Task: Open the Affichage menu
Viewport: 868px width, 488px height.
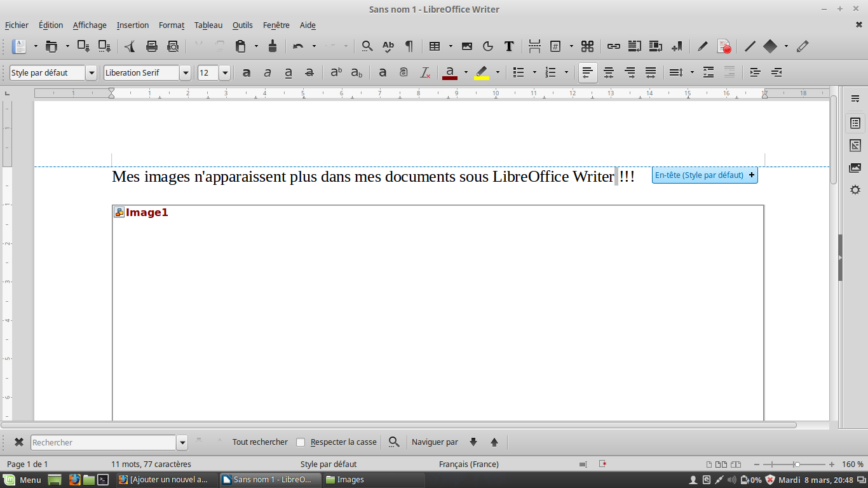Action: [x=90, y=25]
